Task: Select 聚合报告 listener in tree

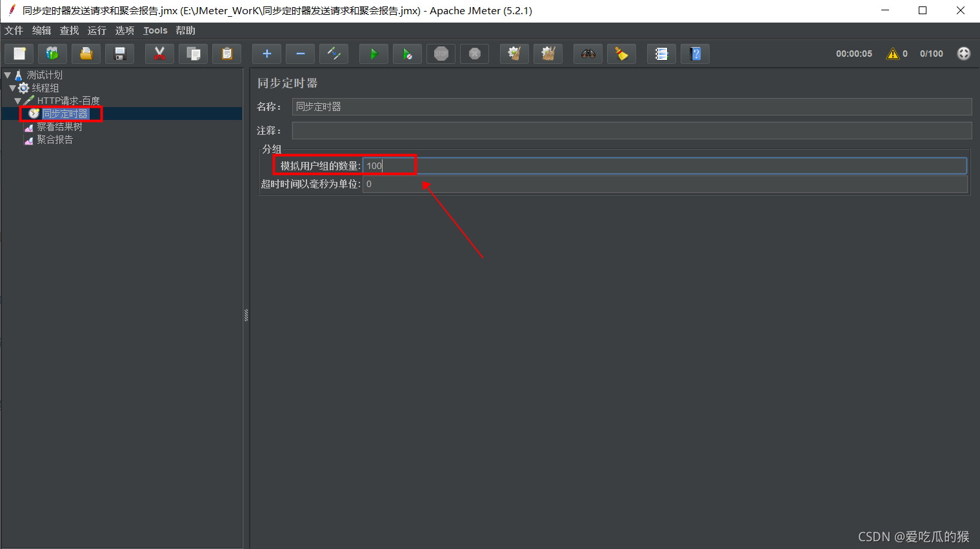Action: pos(55,139)
